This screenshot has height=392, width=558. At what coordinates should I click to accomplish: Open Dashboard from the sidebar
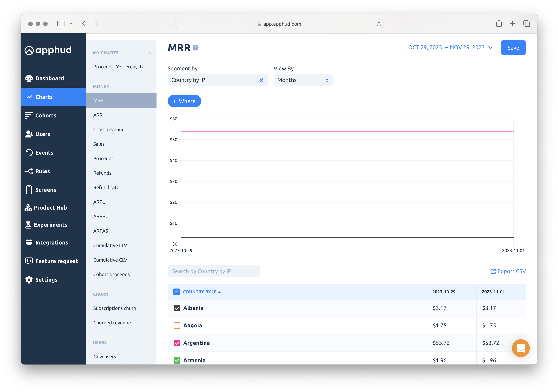49,78
